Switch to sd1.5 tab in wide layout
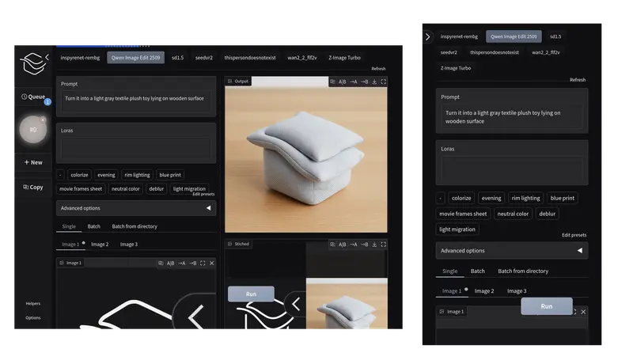 (x=177, y=58)
